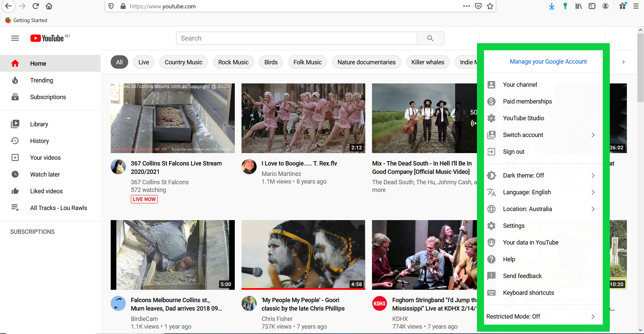The height and width of the screenshot is (334, 644).
Task: Open the hamburger guide menu
Action: click(15, 38)
